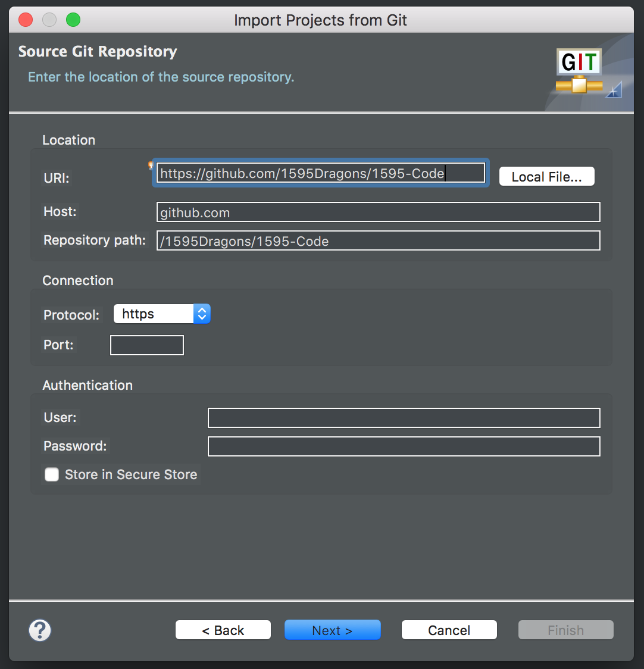Click the Host: label
Viewport: 644px width, 669px height.
(x=60, y=212)
